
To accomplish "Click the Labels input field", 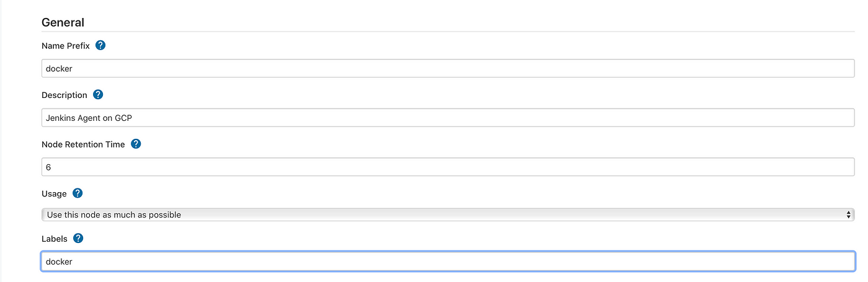I will pyautogui.click(x=448, y=262).
